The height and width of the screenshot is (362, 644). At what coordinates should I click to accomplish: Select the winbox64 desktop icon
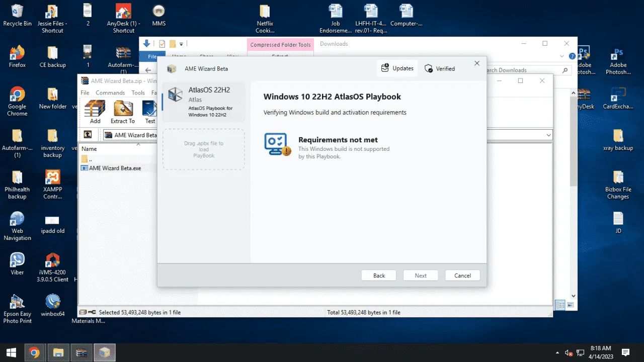tap(52, 305)
